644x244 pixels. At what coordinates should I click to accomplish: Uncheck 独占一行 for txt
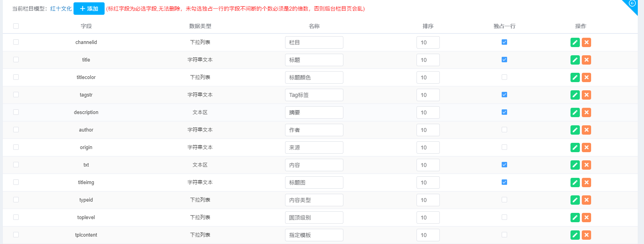(x=504, y=165)
